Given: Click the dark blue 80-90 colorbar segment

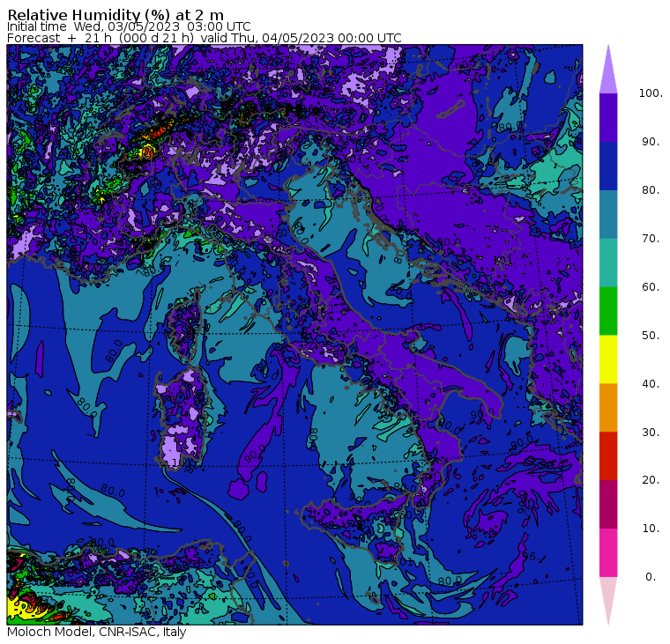Looking at the screenshot, I should 608,166.
